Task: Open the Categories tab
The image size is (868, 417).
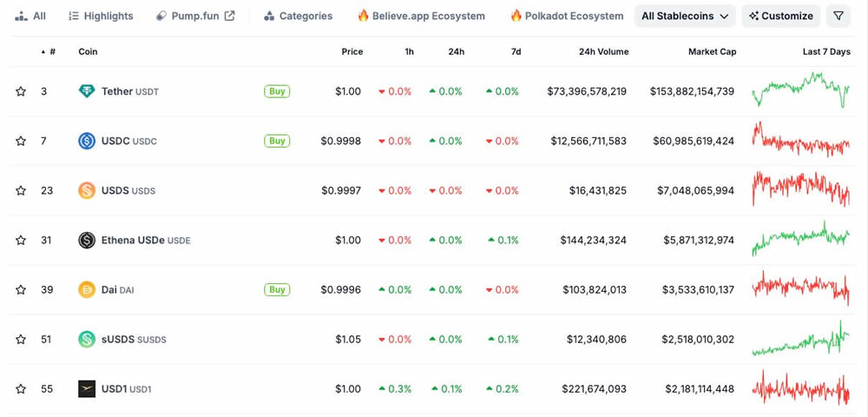Action: tap(298, 16)
